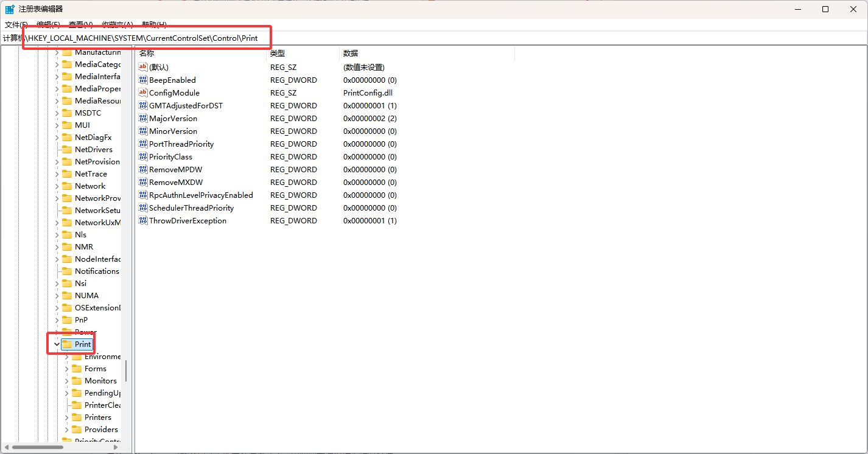The width and height of the screenshot is (868, 454).
Task: Click the ThrowDriverException DWORD icon
Action: pyautogui.click(x=143, y=221)
